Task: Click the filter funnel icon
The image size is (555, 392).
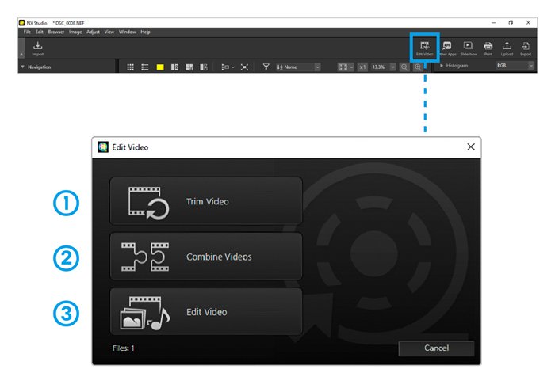Action: click(x=266, y=67)
